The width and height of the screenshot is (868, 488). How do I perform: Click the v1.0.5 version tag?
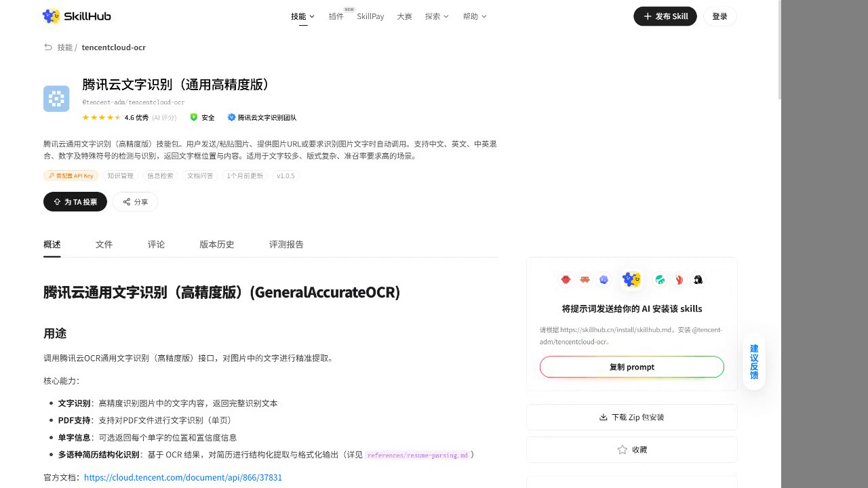[286, 176]
